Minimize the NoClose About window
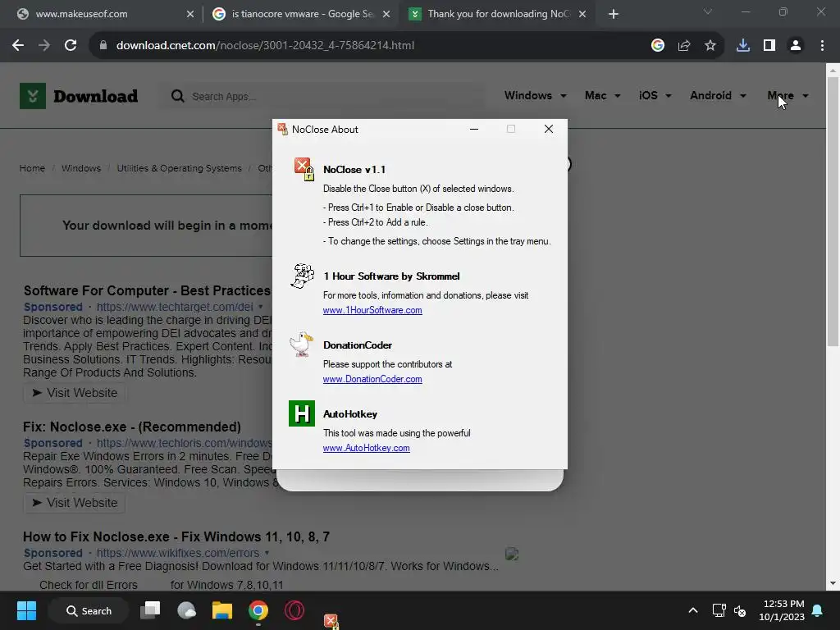The width and height of the screenshot is (840, 630). click(474, 129)
